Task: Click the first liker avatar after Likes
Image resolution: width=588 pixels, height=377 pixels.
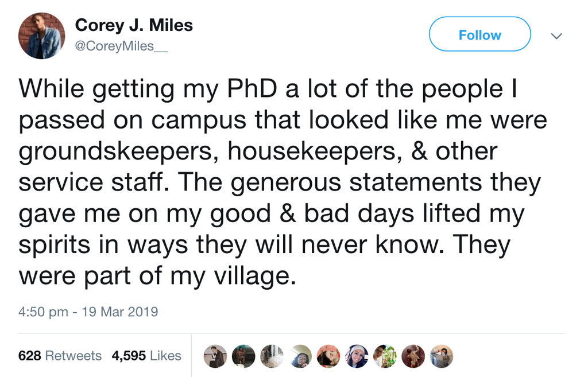Action: 215,356
